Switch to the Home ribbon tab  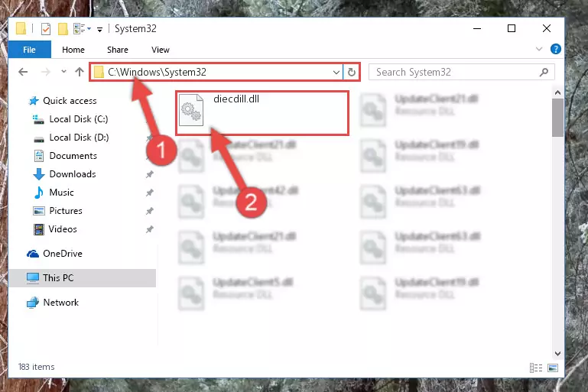pyautogui.click(x=73, y=50)
